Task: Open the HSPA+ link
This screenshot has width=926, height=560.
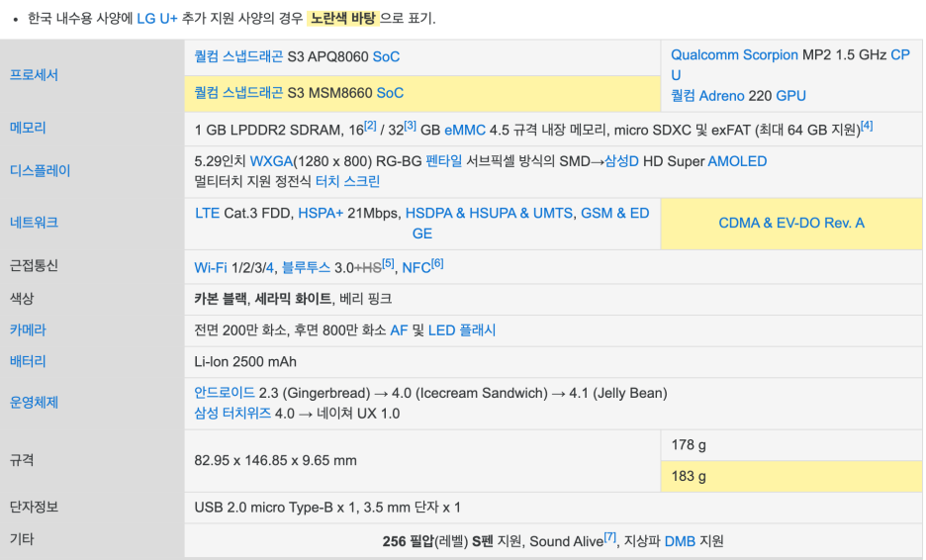Action: [321, 214]
